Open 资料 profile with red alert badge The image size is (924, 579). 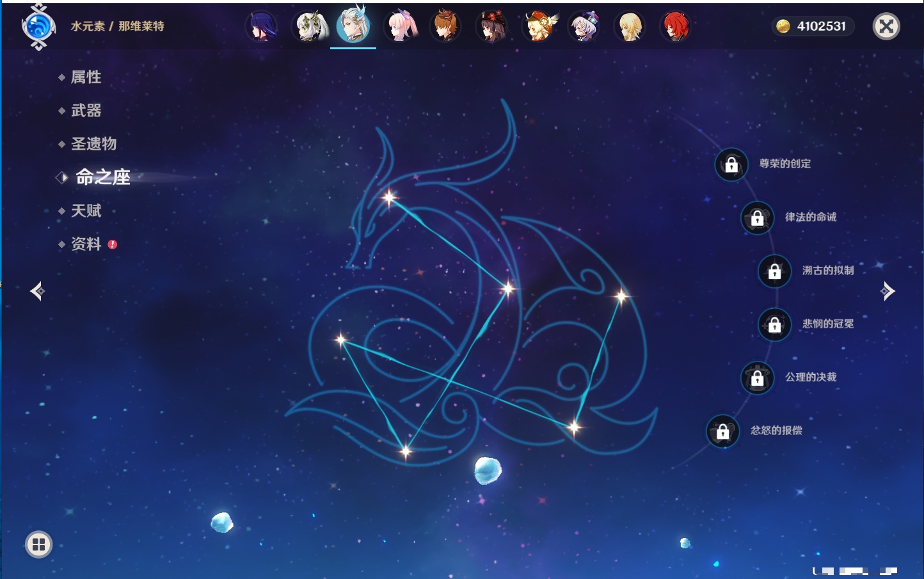[x=86, y=244]
